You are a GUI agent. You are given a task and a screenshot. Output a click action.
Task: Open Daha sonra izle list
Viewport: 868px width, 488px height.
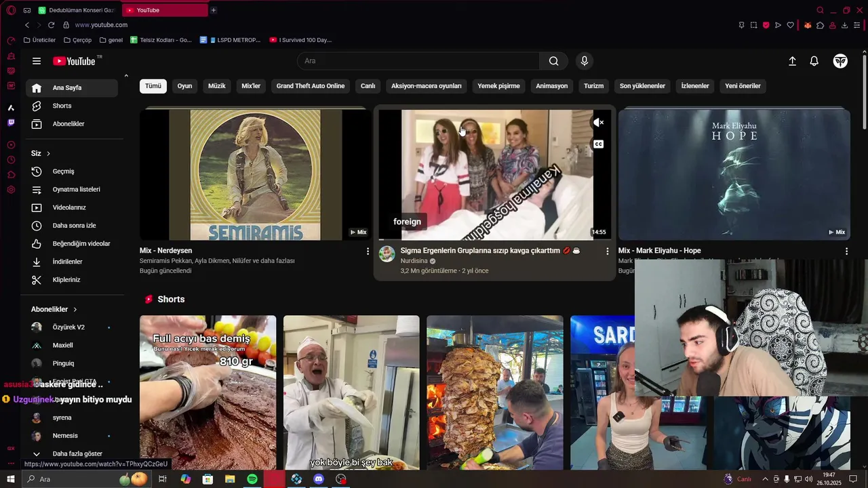(x=72, y=226)
